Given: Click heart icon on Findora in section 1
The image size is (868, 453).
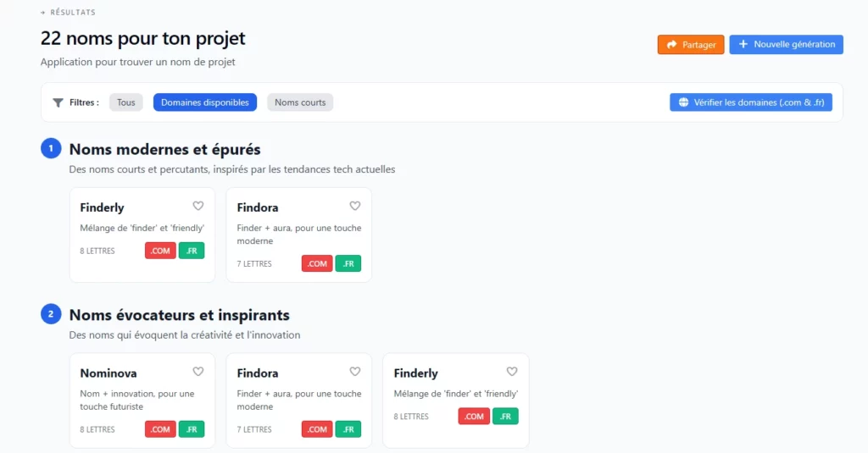Looking at the screenshot, I should click(355, 206).
